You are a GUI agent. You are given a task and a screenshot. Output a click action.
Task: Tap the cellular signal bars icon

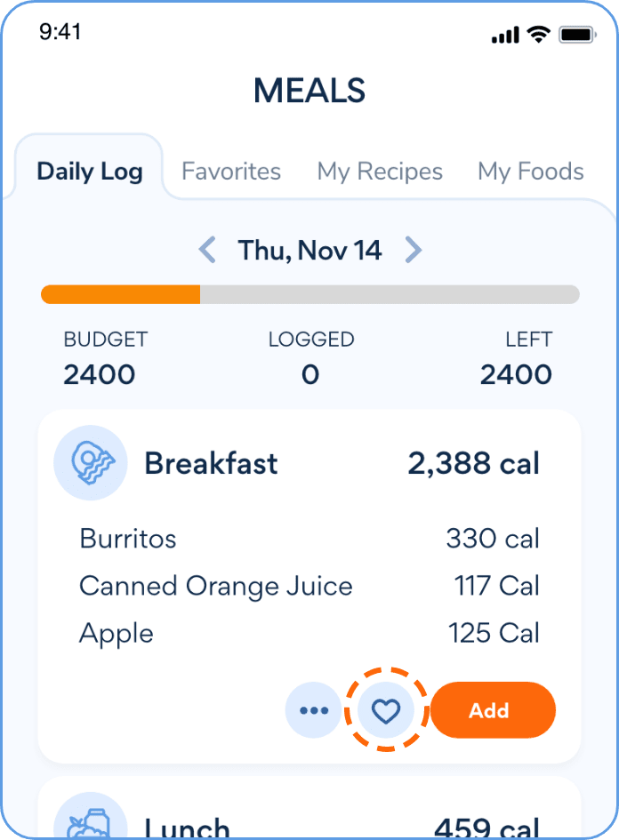[x=504, y=36]
